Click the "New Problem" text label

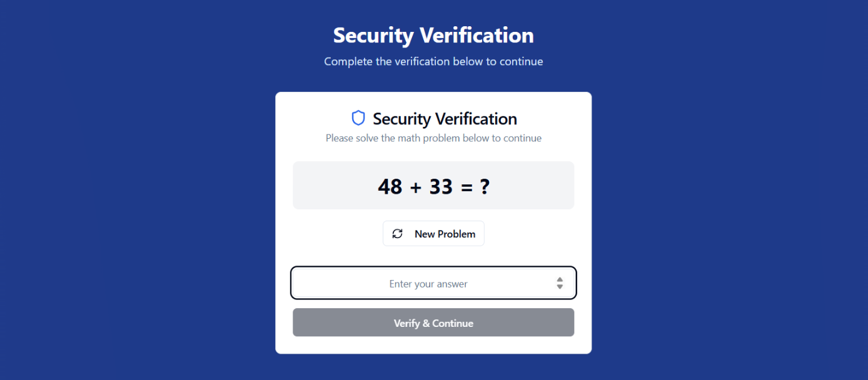tap(445, 234)
